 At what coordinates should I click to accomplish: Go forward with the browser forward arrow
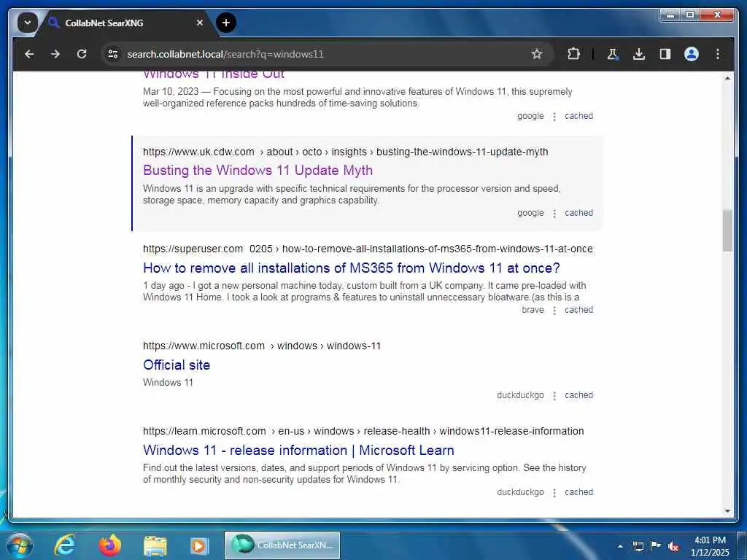click(x=55, y=54)
